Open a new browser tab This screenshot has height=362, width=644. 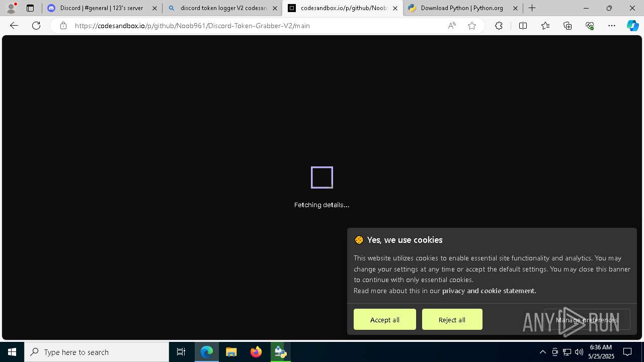(532, 8)
